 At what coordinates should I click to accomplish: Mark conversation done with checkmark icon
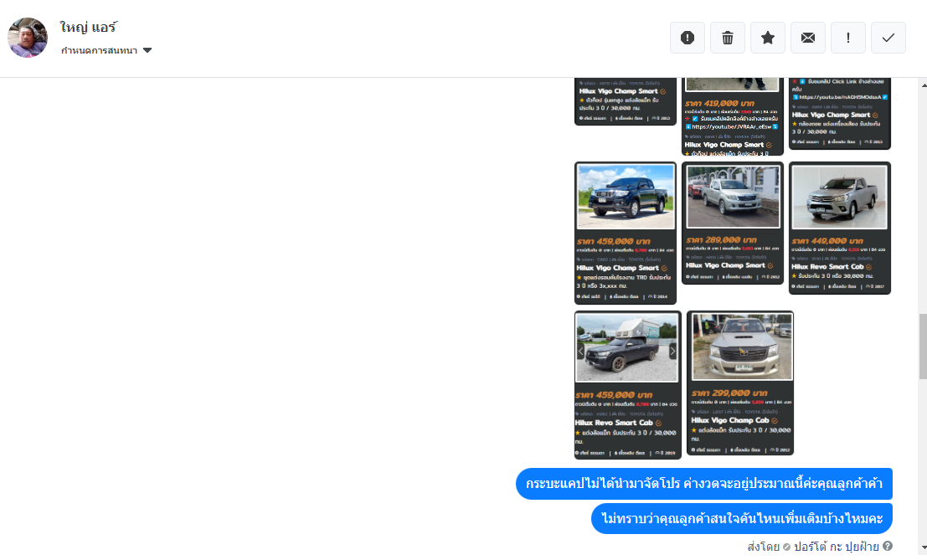pos(888,38)
